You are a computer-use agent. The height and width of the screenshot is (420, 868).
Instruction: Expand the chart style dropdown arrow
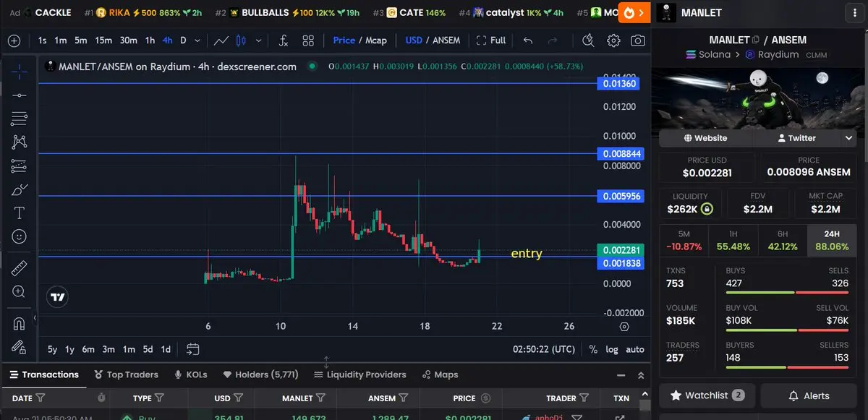click(x=259, y=40)
